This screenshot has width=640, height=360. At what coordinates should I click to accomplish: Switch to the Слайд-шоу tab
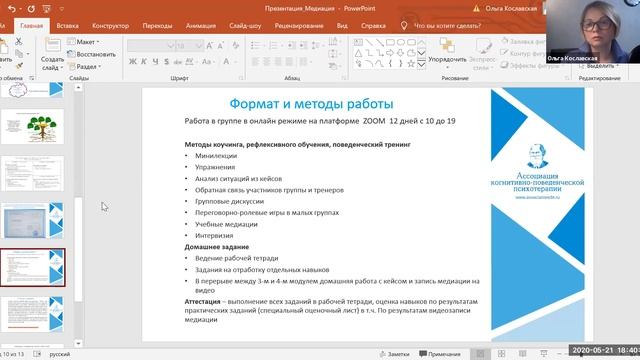click(245, 26)
